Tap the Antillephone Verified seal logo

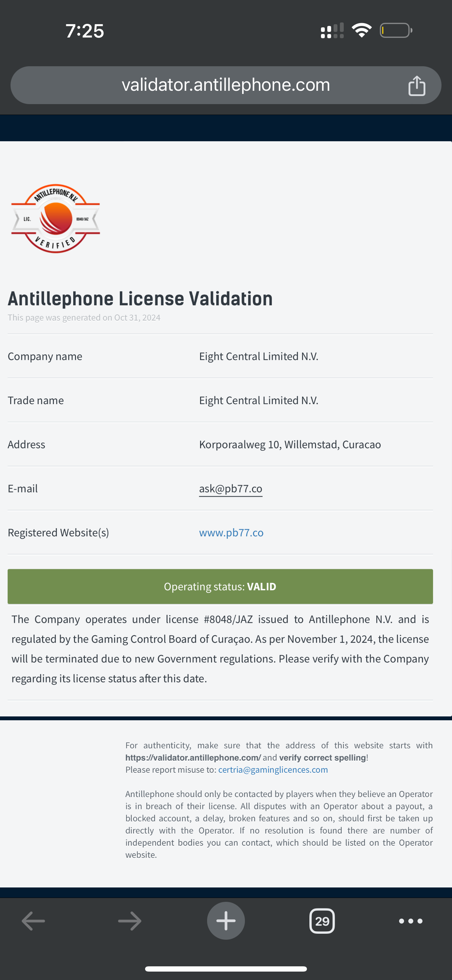click(56, 219)
